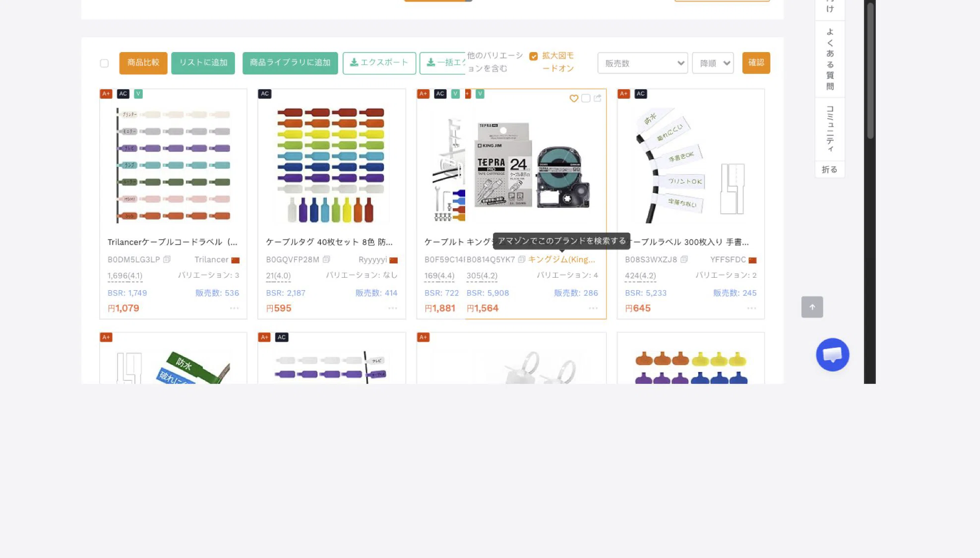
Task: Tick the select-all checkbox beside 商品比較
Action: click(x=104, y=63)
